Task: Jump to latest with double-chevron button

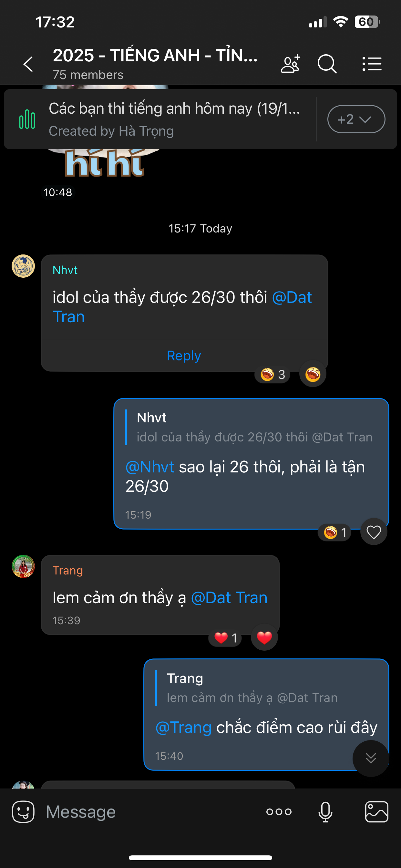Action: coord(371,759)
